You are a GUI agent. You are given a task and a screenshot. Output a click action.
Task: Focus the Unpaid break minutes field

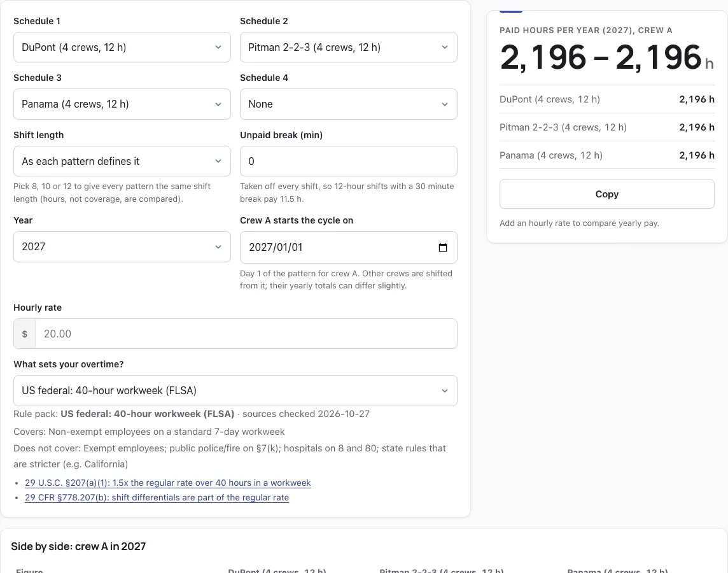point(349,161)
